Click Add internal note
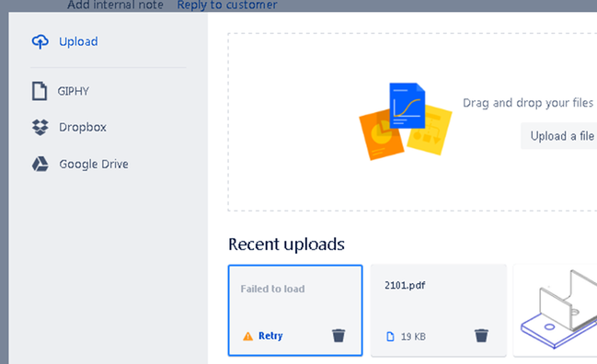The image size is (597, 364). pos(115,5)
